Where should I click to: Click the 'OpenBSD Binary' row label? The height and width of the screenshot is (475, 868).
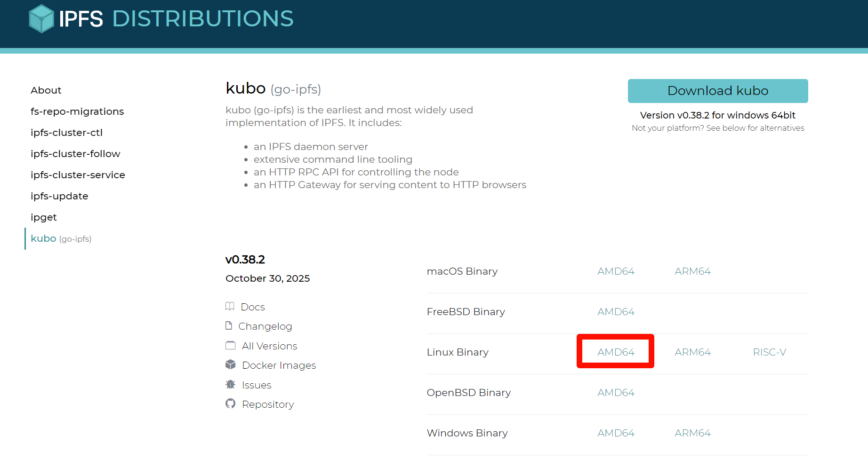[469, 393]
